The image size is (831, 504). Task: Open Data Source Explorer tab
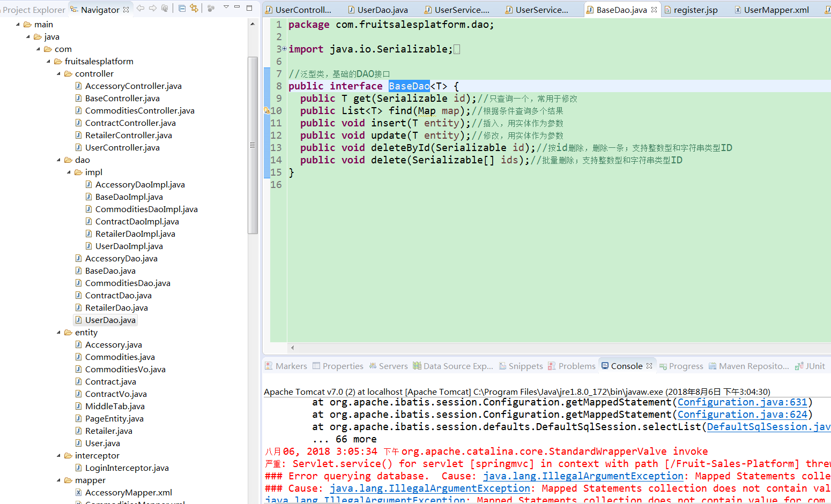tap(453, 366)
